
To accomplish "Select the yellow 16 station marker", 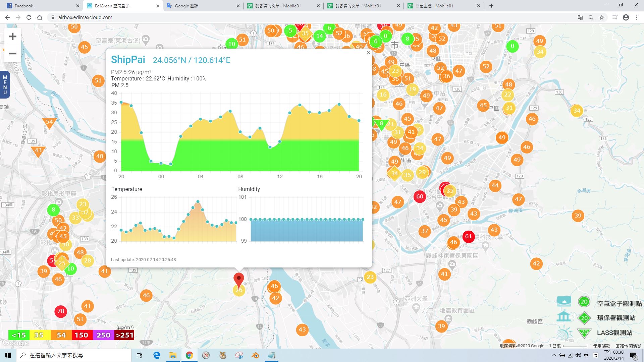I will pos(383,95).
